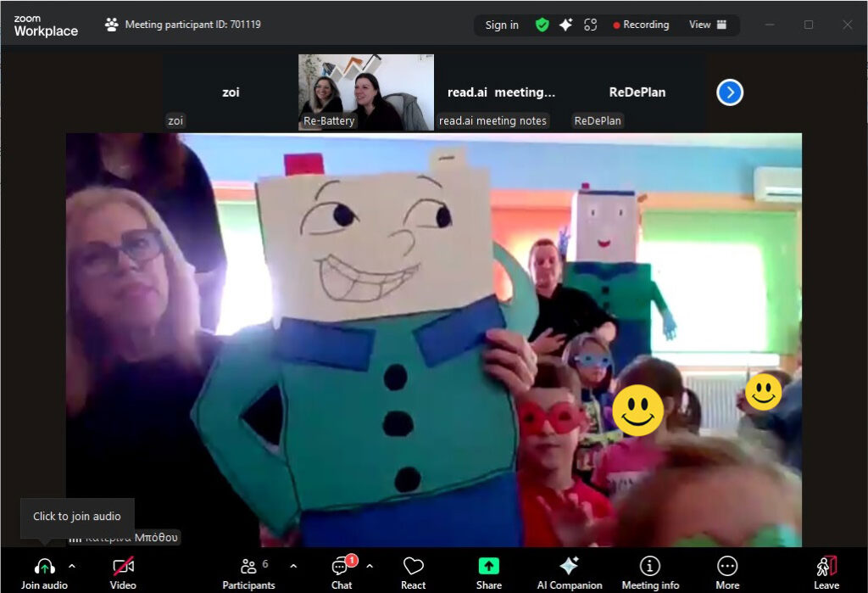Screen dimensions: 868x593
Task: Open the Chat panel
Action: pyautogui.click(x=342, y=572)
